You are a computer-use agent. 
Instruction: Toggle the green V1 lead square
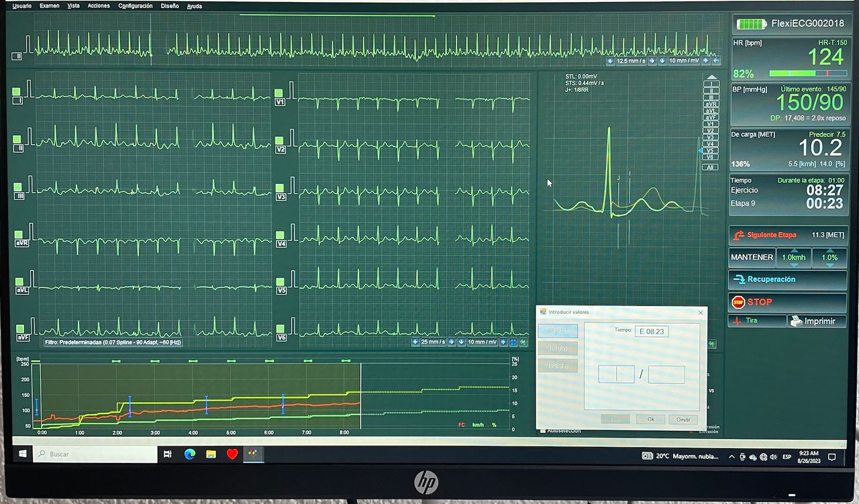tap(279, 93)
